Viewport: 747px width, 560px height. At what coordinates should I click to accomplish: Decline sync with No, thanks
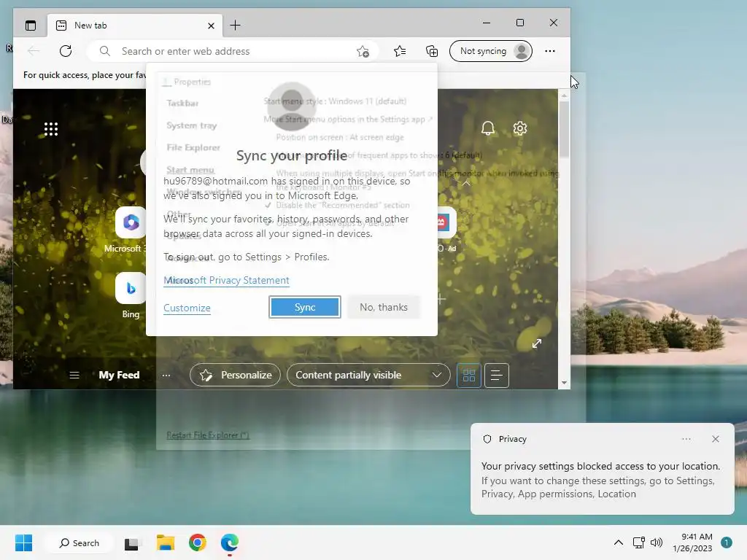(384, 307)
